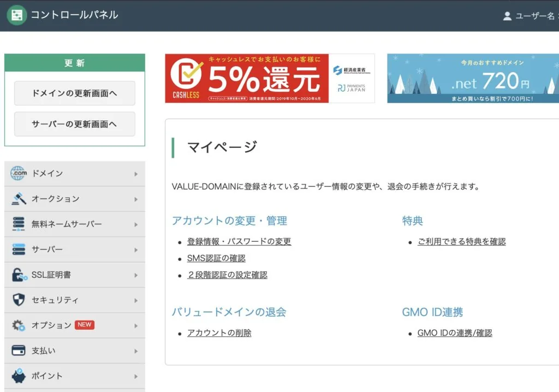Click the ドメインの更新画面へ button

pos(74,93)
